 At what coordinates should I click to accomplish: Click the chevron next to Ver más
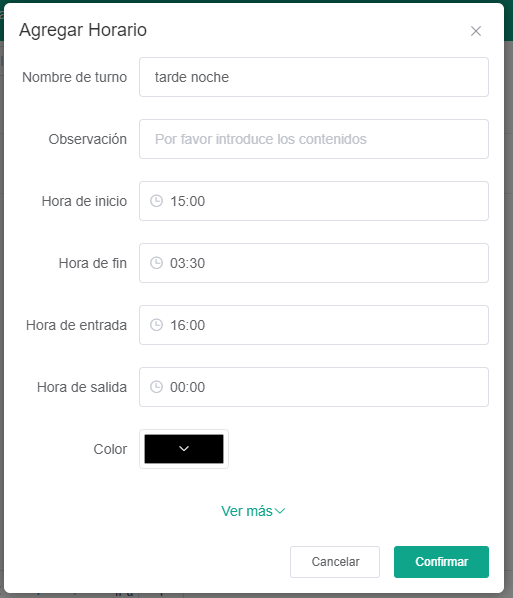coord(280,511)
